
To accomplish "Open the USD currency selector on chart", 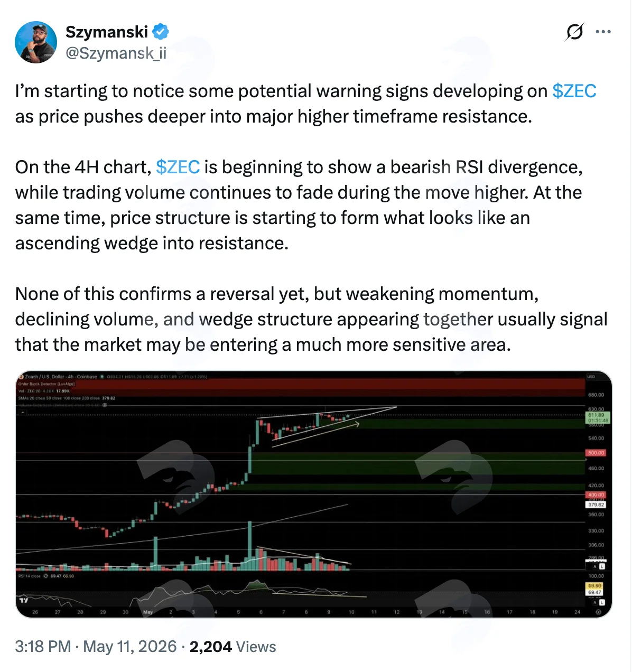I will pyautogui.click(x=591, y=377).
